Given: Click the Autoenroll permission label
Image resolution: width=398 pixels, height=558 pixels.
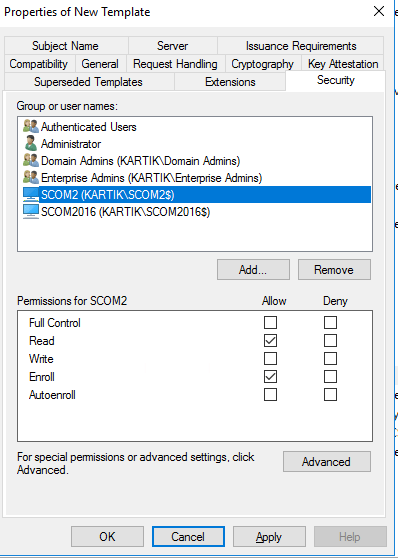Looking at the screenshot, I should coord(52,395).
